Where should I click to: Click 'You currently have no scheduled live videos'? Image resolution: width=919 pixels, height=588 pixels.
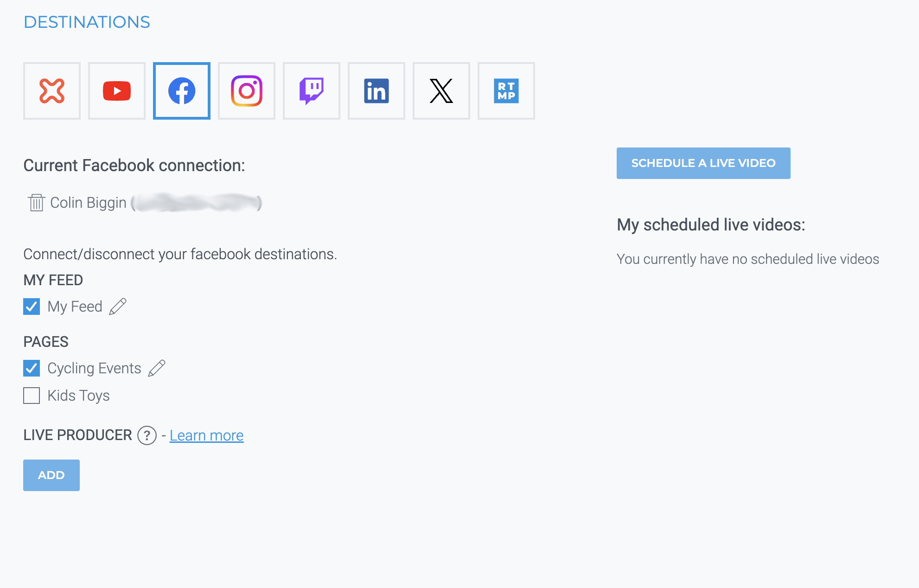click(x=748, y=259)
